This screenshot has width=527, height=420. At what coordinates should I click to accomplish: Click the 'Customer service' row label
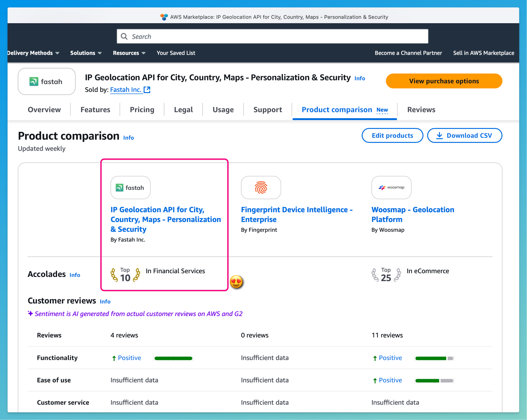pyautogui.click(x=63, y=403)
